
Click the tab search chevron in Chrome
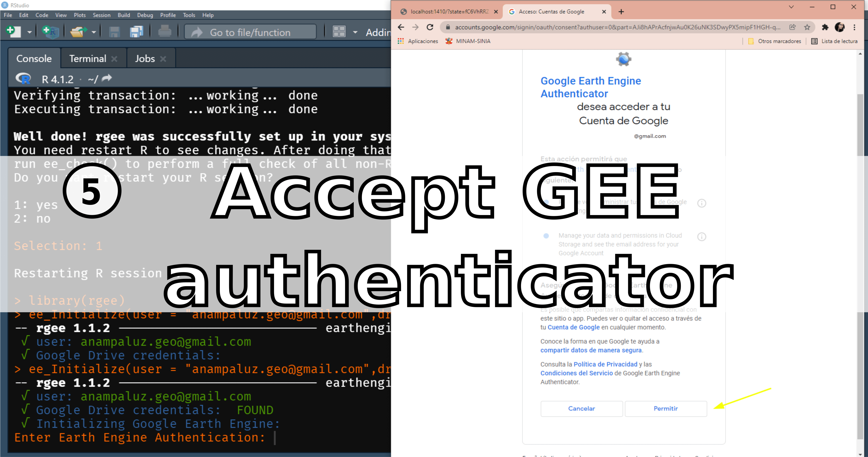[792, 7]
